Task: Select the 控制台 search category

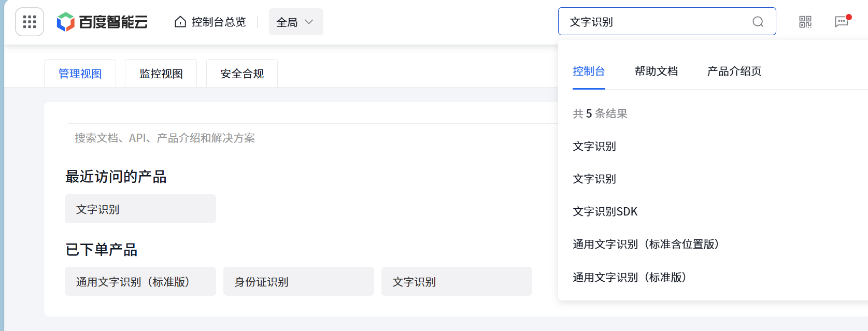Action: click(589, 71)
